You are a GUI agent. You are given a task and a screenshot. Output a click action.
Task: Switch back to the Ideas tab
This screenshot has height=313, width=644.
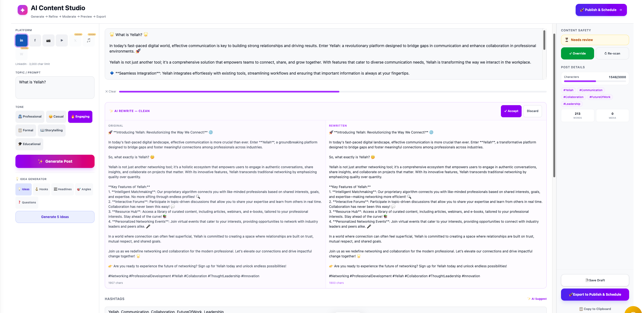tap(23, 189)
